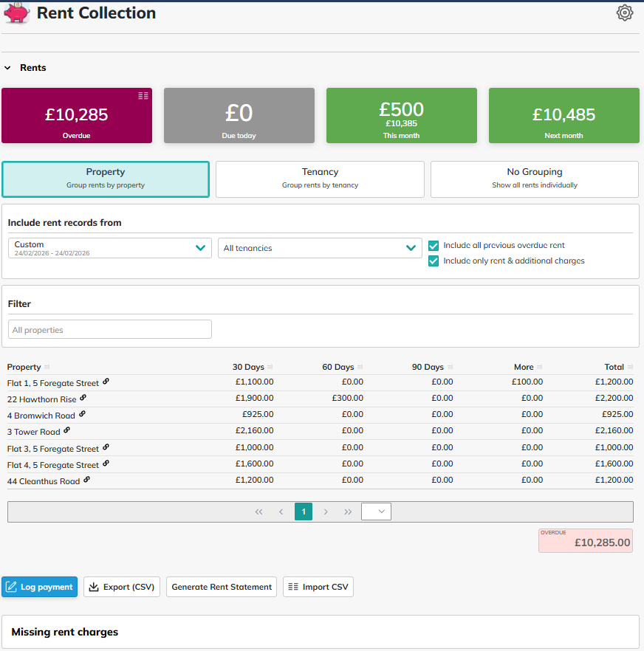Open link icon next to 22 Hawthorn Rise
The image size is (644, 651).
click(x=83, y=398)
